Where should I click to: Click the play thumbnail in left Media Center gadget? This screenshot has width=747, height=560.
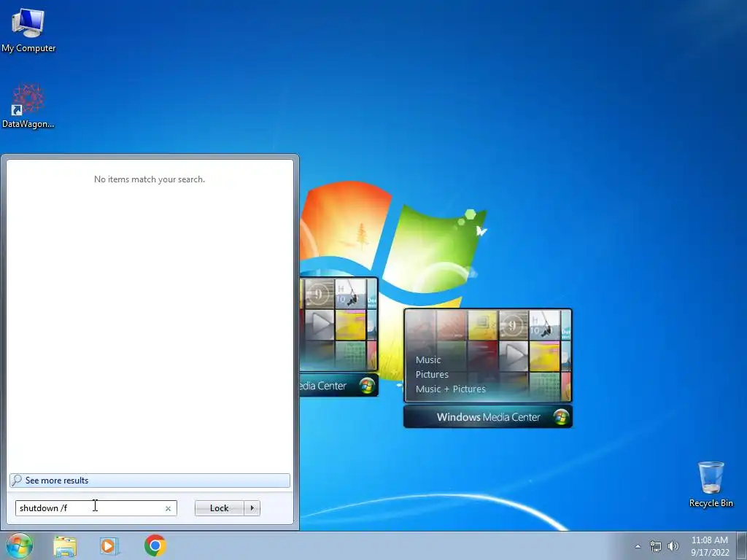click(320, 324)
